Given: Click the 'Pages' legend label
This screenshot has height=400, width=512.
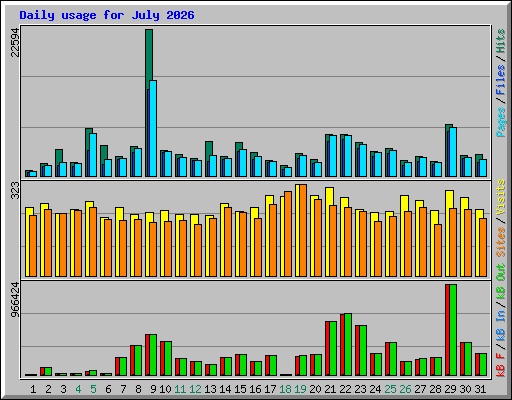Looking at the screenshot, I should tap(501, 122).
